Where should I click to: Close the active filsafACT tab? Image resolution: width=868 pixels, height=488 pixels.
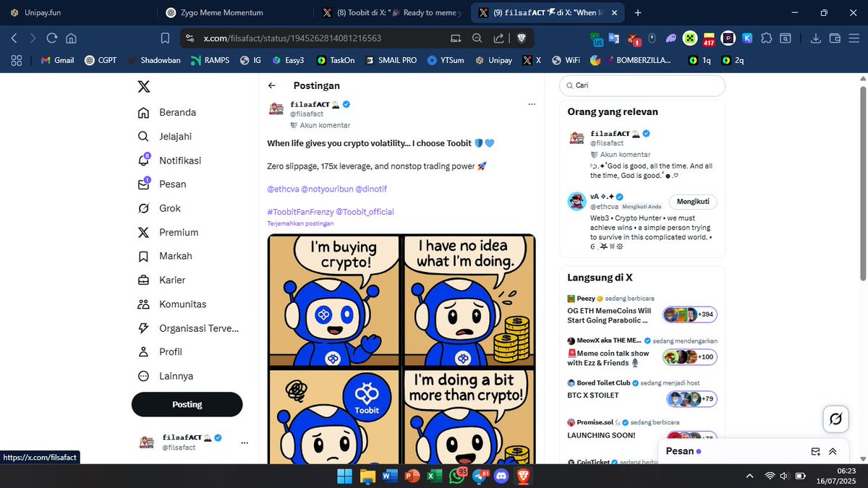pyautogui.click(x=615, y=12)
